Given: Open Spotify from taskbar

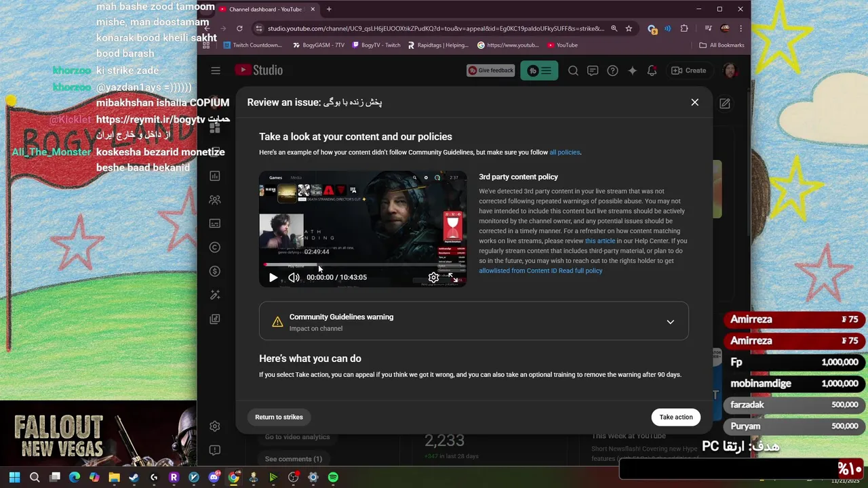Looking at the screenshot, I should [333, 477].
